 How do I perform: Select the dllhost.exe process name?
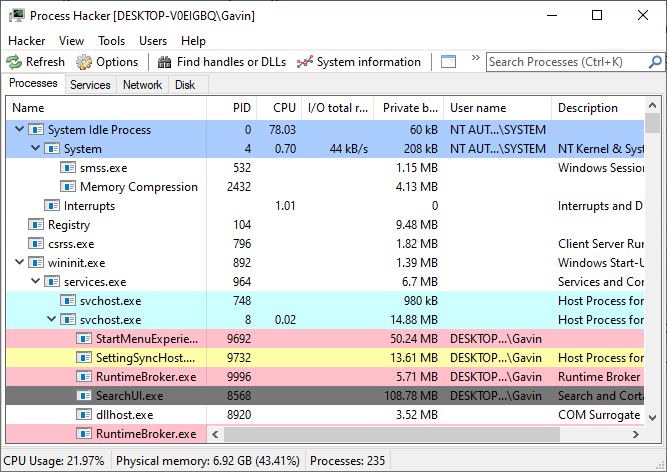(x=125, y=415)
